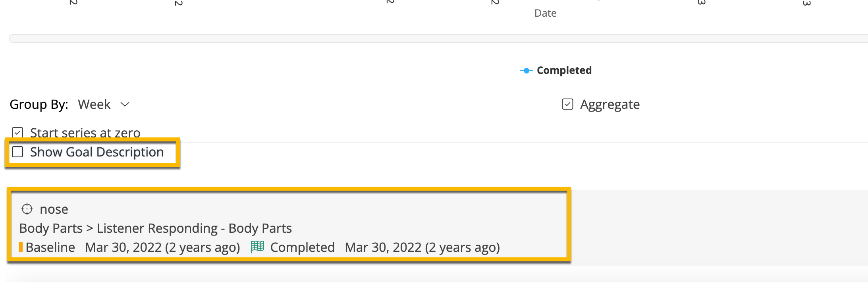Disable the Aggregate option
Screen dimensions: 868x282
click(567, 104)
